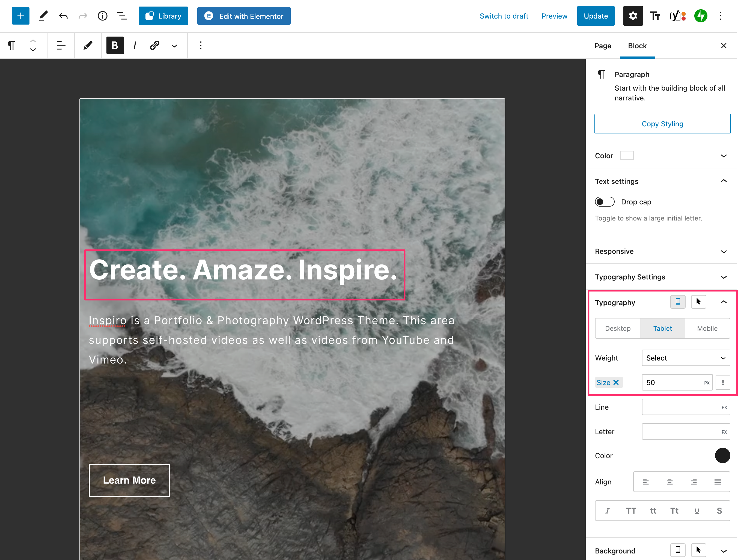738x560 pixels.
Task: Open the list view outline icon
Action: coord(122,16)
